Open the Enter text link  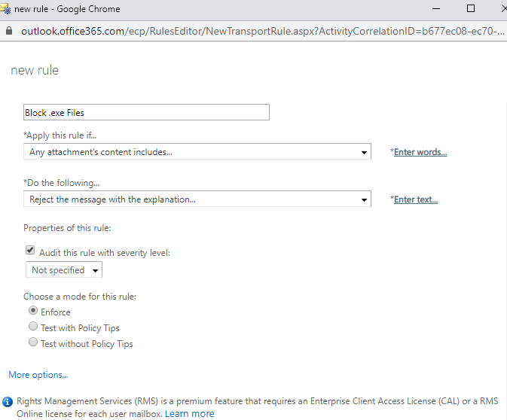(416, 199)
